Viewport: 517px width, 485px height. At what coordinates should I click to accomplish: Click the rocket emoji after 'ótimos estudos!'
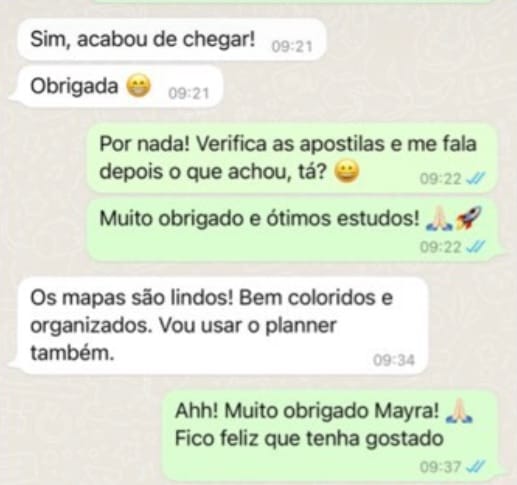468,218
